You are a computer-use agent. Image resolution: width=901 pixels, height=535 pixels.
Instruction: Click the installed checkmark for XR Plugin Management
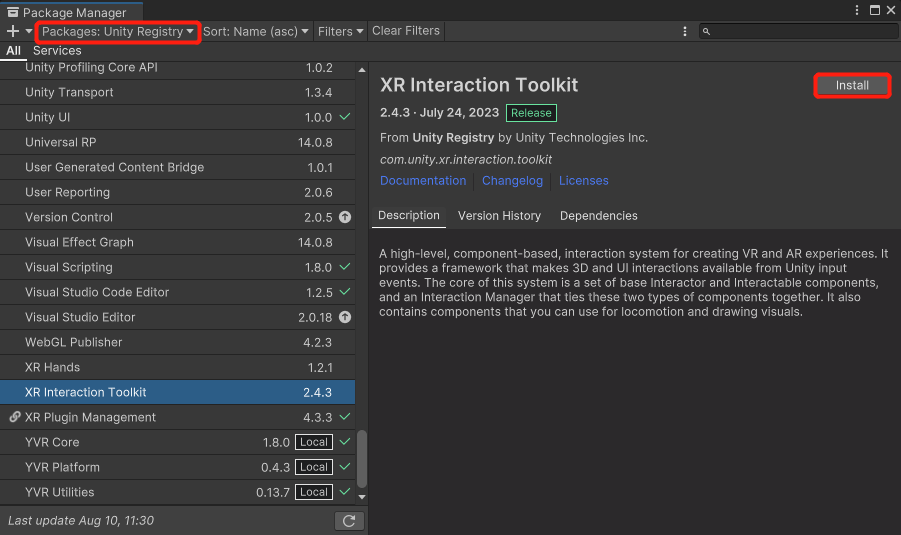[x=345, y=417]
